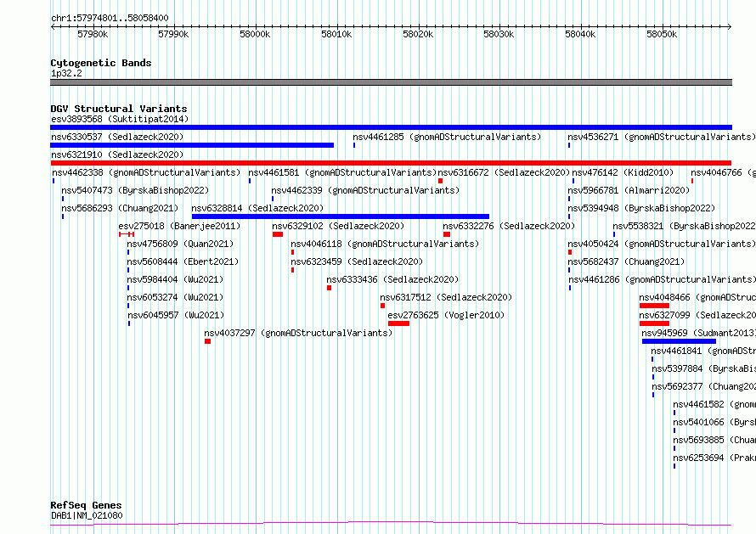Select the blue nsv6328814 variant bar
756x534 pixels.
pyautogui.click(x=341, y=216)
